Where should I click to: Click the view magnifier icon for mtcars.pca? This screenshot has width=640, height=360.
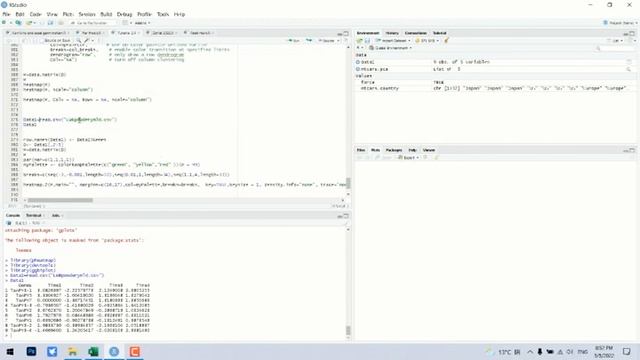click(x=629, y=69)
